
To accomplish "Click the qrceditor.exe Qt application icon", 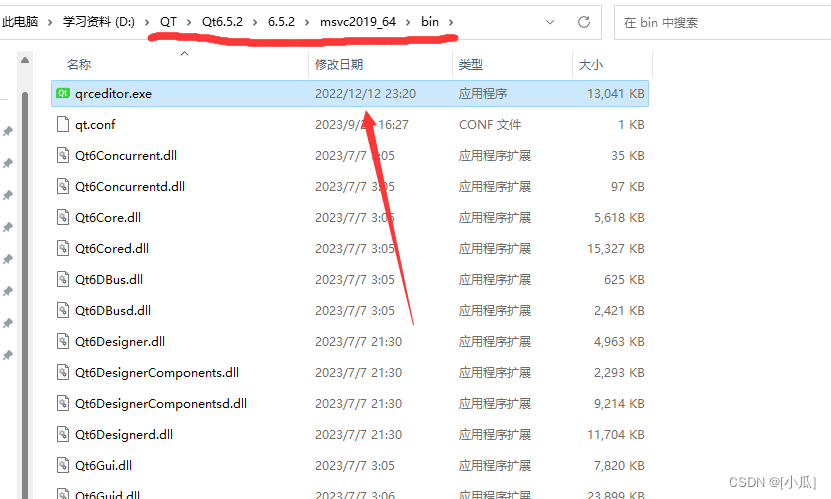I will point(63,93).
